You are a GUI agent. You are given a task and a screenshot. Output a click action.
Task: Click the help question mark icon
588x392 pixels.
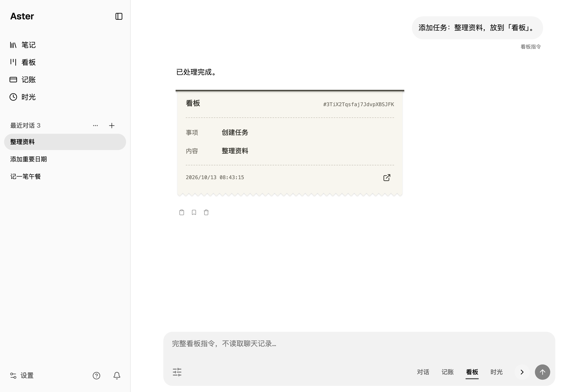pyautogui.click(x=96, y=375)
